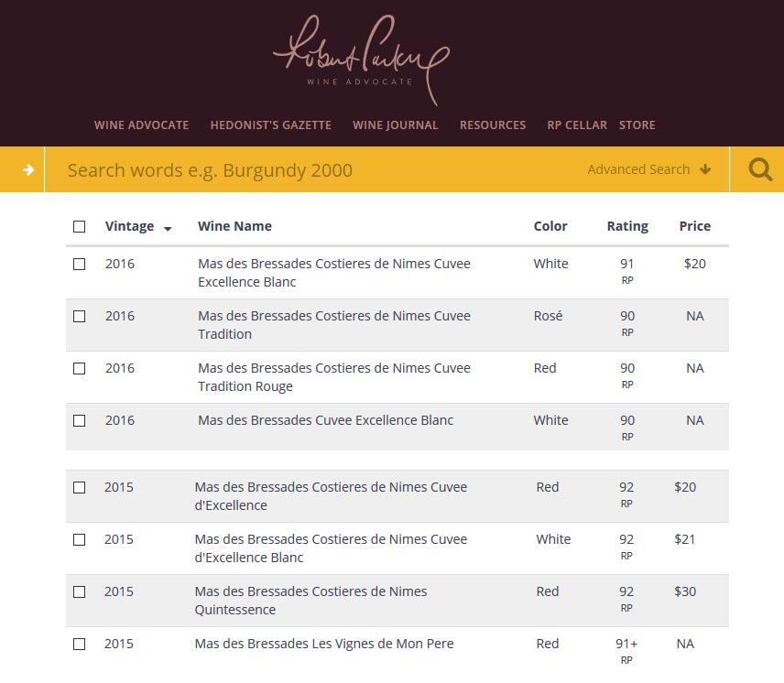Tick the checkbox for 2016 Cuvee Tradition Rouge

pos(80,368)
